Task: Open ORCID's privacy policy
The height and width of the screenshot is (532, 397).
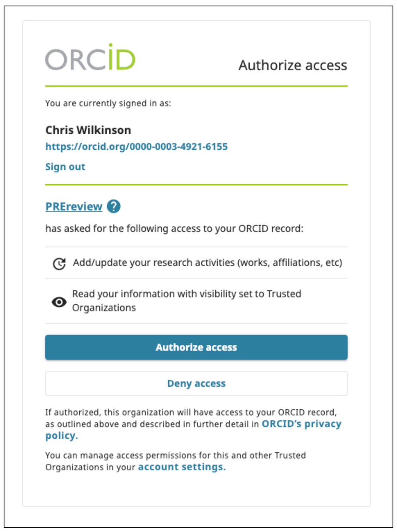Action: point(301,424)
